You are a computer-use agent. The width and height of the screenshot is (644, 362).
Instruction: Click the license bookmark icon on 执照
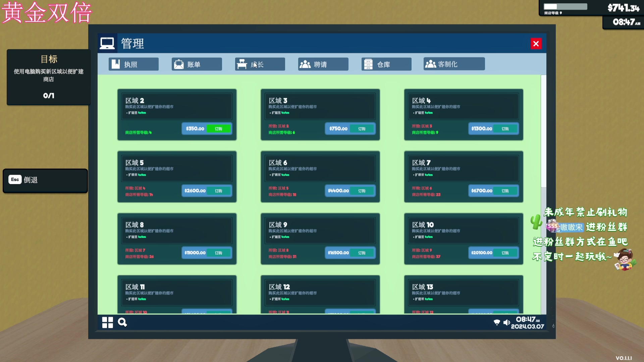116,64
